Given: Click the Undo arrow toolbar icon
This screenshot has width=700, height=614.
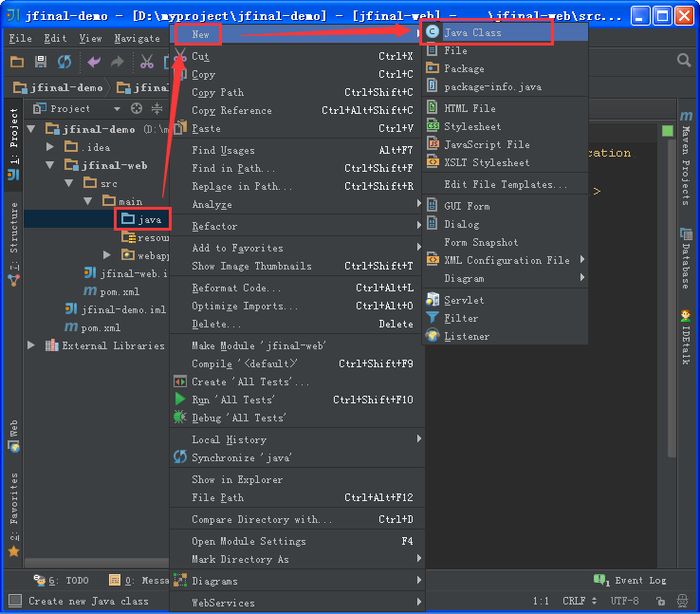Looking at the screenshot, I should [94, 62].
